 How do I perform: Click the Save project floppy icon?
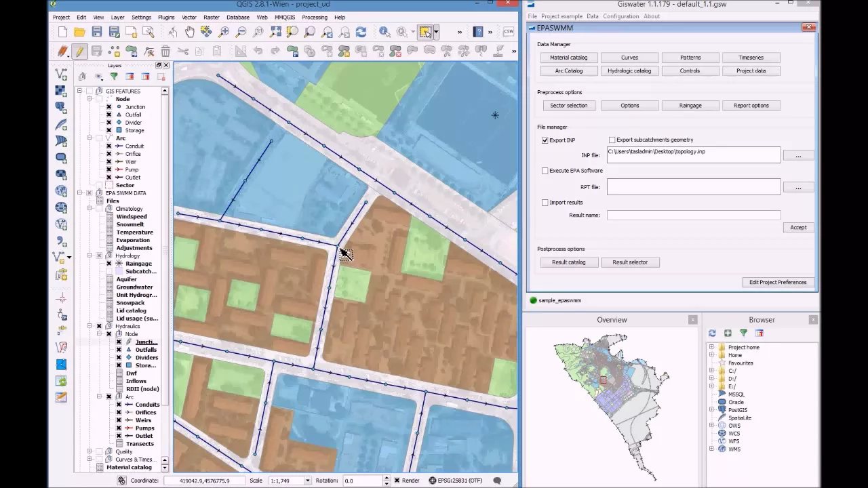pyautogui.click(x=97, y=32)
